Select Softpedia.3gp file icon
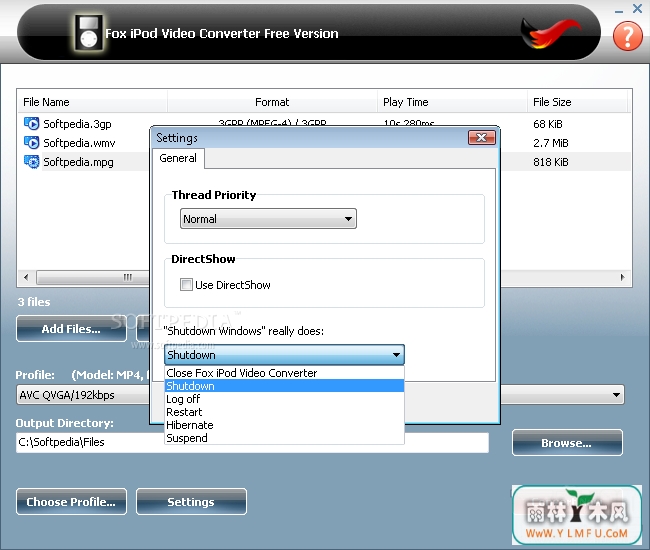Viewport: 650px width, 550px height. point(32,124)
